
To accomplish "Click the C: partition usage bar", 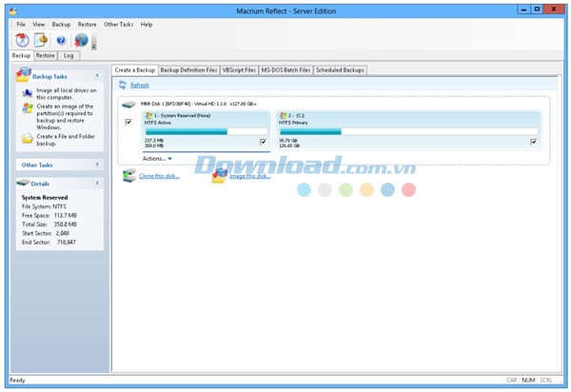I will (407, 132).
